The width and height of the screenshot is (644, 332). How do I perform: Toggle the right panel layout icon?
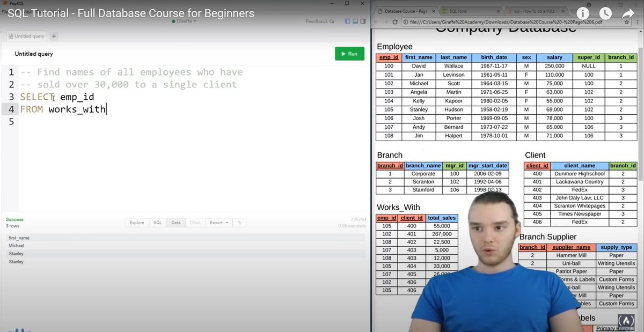coord(364,20)
